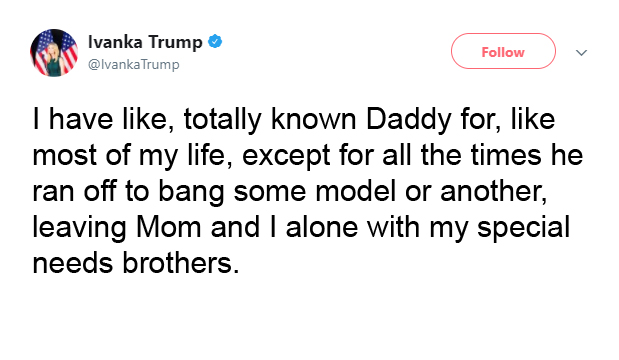
Task: Click the blue verified checkmark badge
Action: (215, 41)
